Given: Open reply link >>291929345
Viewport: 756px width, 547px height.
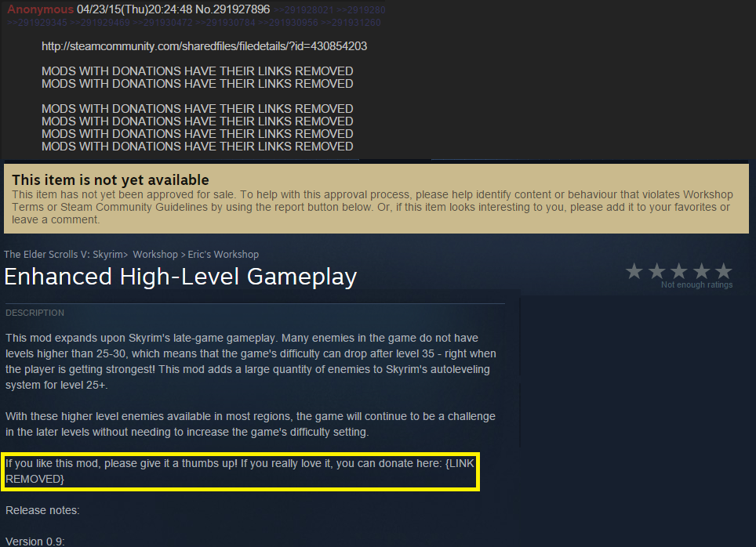Looking at the screenshot, I should (37, 23).
